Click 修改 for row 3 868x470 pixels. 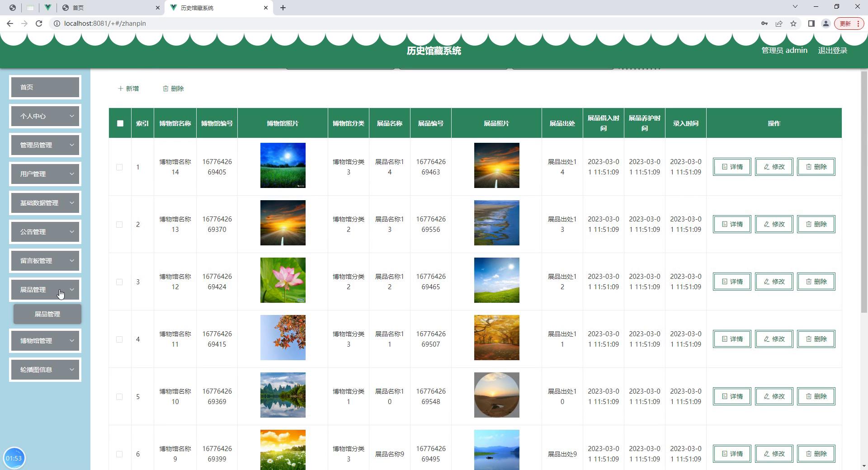coord(774,282)
